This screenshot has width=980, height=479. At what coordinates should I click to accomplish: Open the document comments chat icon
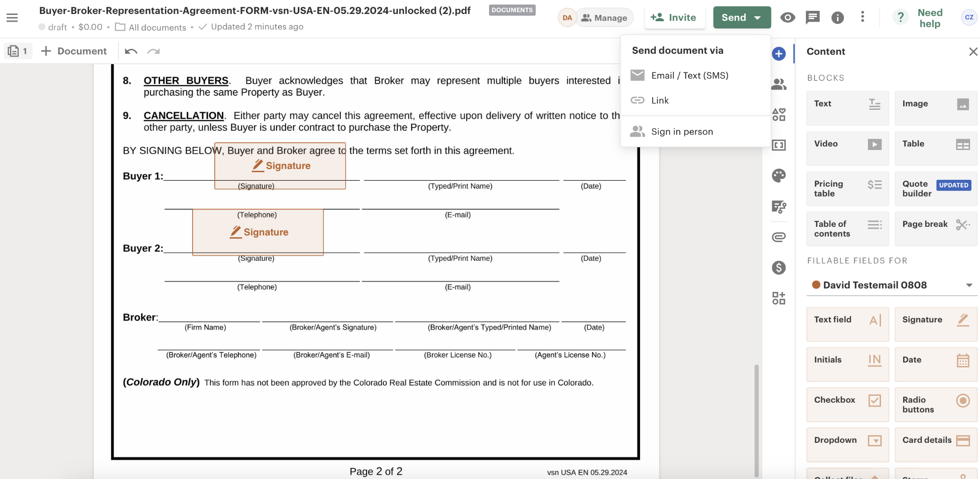tap(812, 18)
